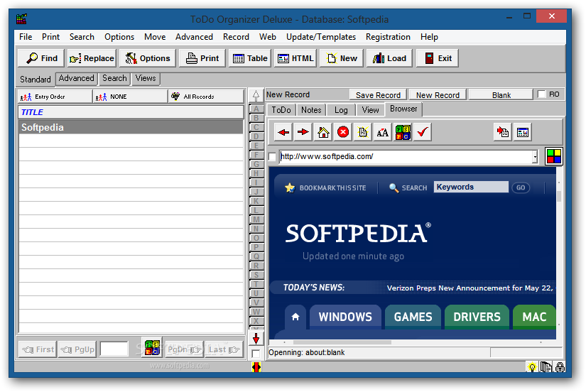Click the red checkmark icon
Viewport: 586px width, 392px height.
[x=423, y=132]
